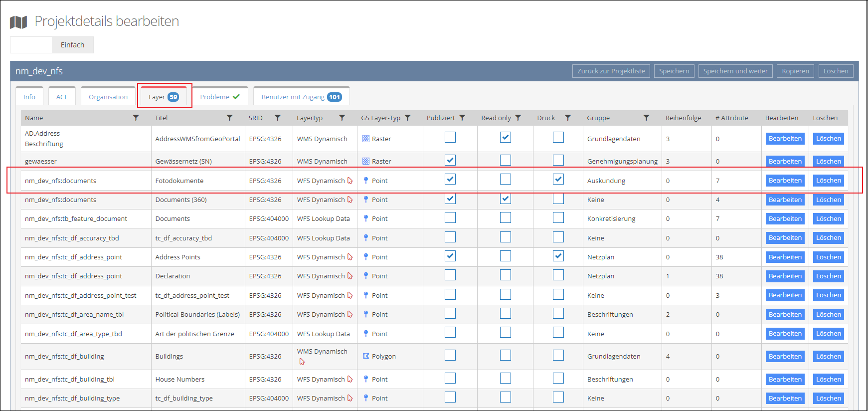This screenshot has height=411, width=868.
Task: Open the Benutzer mit Zugang tab
Action: 301,97
